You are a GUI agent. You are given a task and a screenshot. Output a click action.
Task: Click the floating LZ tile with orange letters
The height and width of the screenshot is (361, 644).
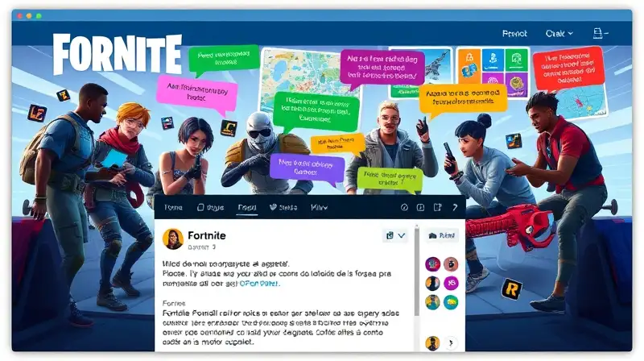(x=37, y=114)
